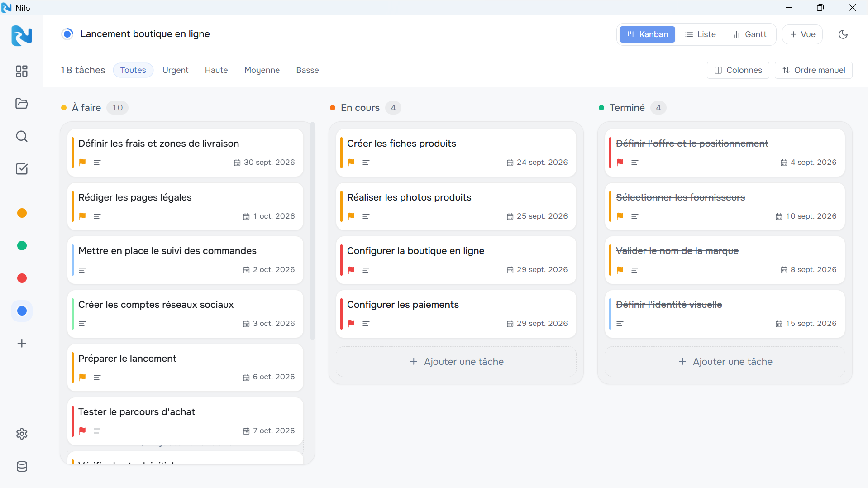The height and width of the screenshot is (488, 868).
Task: Click the flag on Définir l'offre card
Action: click(x=620, y=163)
